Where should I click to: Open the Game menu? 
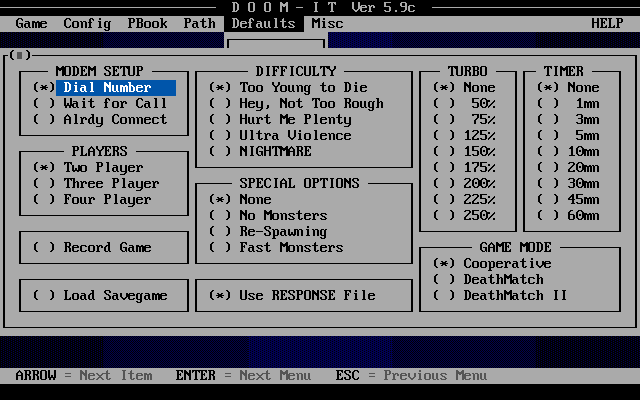click(31, 24)
